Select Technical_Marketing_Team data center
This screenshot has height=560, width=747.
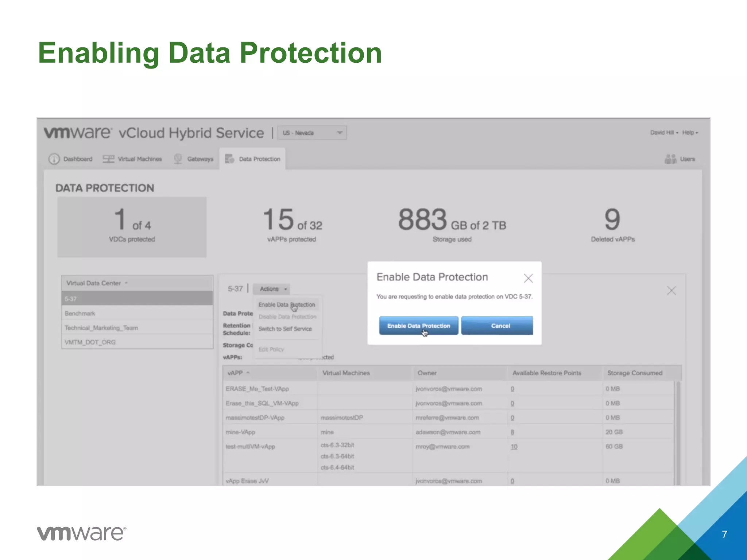[137, 328]
